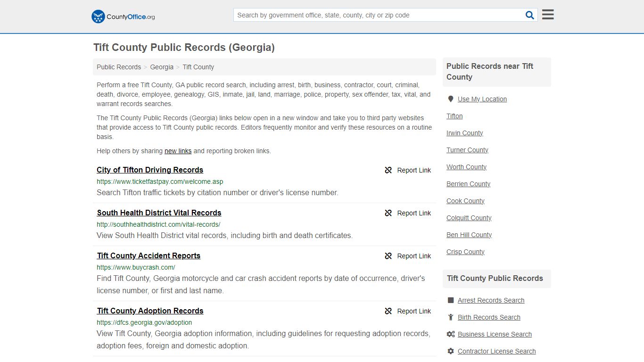Click broken link icon for Tifton Driving Records

[x=388, y=170]
